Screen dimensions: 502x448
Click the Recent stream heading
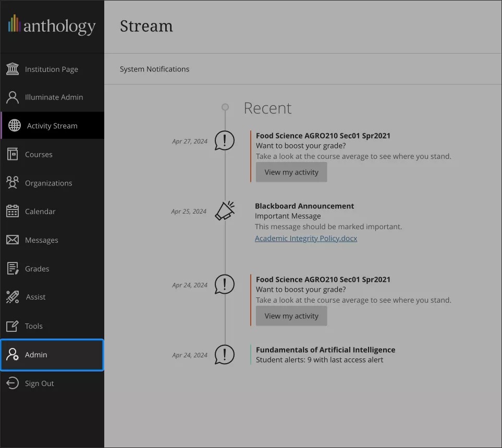[x=267, y=108]
